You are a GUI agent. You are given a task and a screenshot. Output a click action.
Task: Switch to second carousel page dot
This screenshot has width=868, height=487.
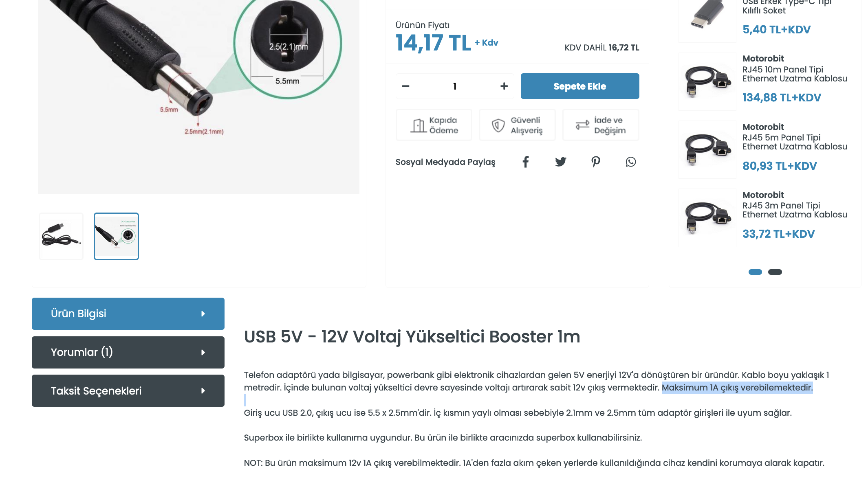pyautogui.click(x=775, y=272)
